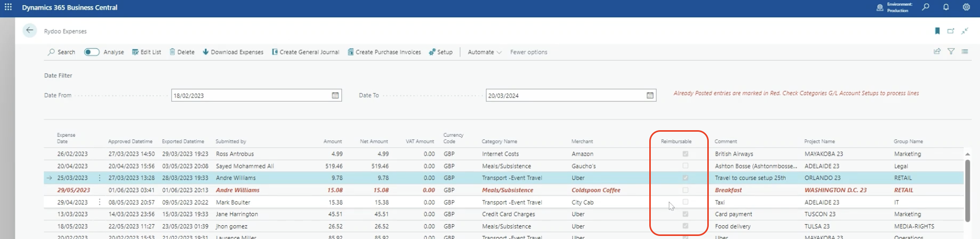This screenshot has width=980, height=239.
Task: Click Create General Journal
Action: [x=305, y=52]
